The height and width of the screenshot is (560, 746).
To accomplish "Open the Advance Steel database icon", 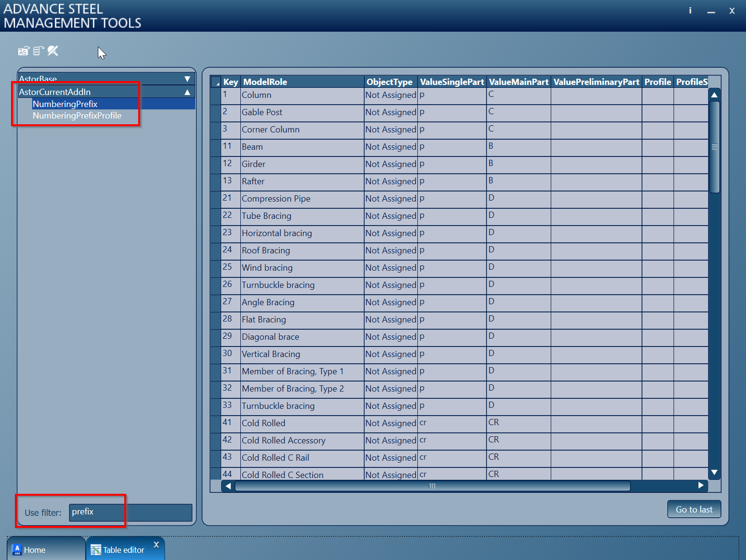I will (23, 50).
